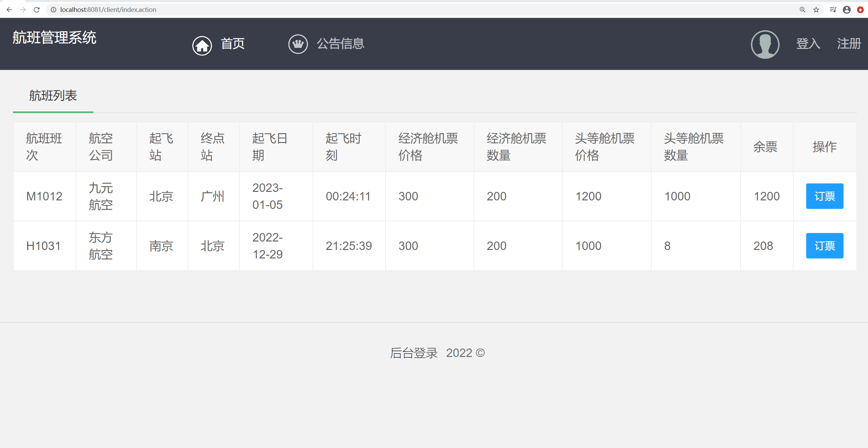
Task: Open 后台登录 footer link
Action: 413,353
